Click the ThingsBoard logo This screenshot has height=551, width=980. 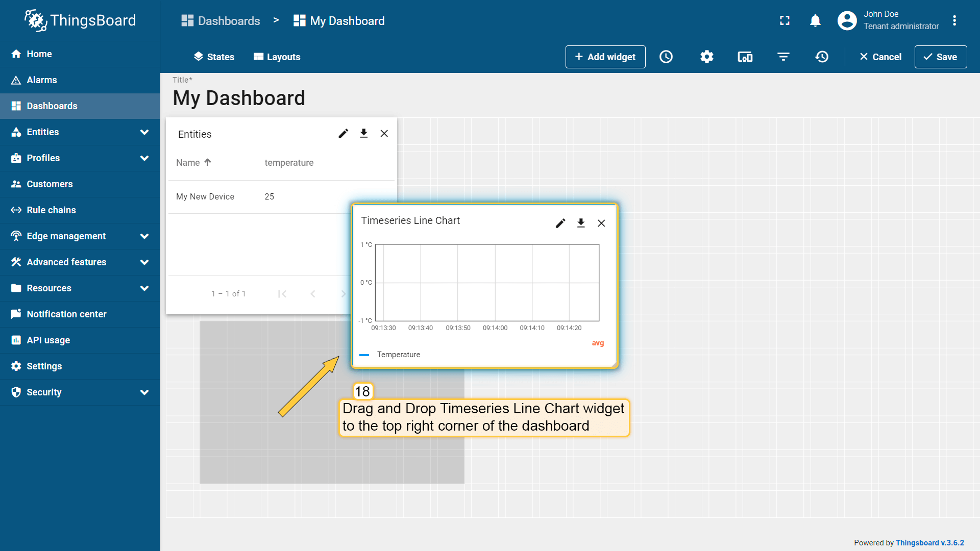point(80,20)
